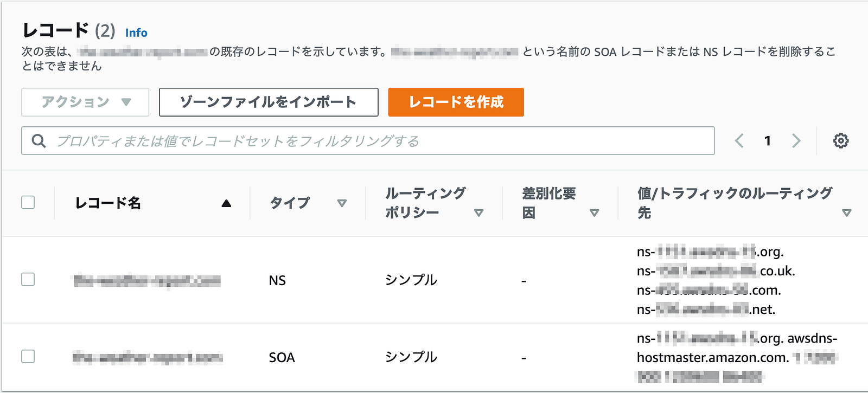Sort by 差別化要因 column arrow

point(594,213)
